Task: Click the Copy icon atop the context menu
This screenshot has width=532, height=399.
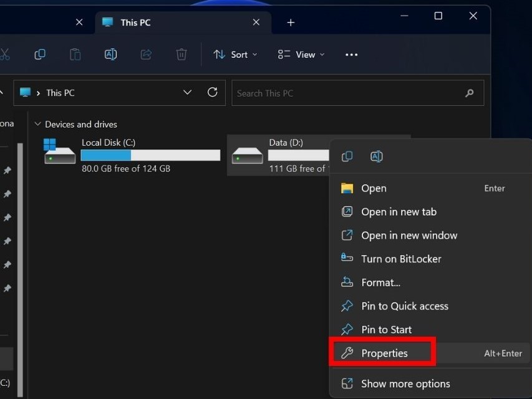Action: click(347, 156)
